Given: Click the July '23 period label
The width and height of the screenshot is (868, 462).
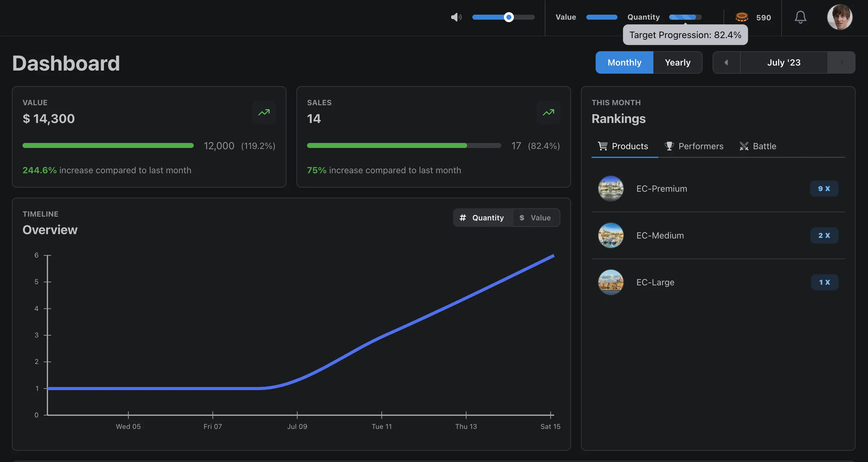Looking at the screenshot, I should click(x=784, y=62).
